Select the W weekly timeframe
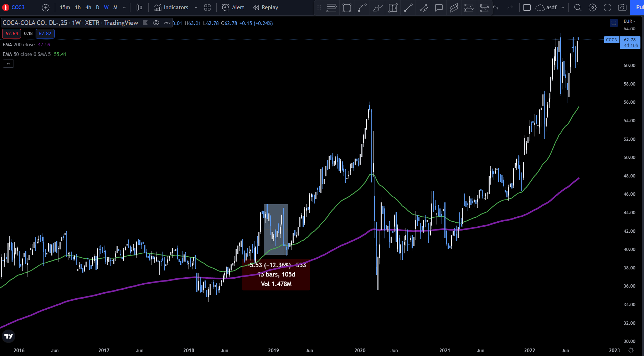The width and height of the screenshot is (644, 356). pos(106,7)
